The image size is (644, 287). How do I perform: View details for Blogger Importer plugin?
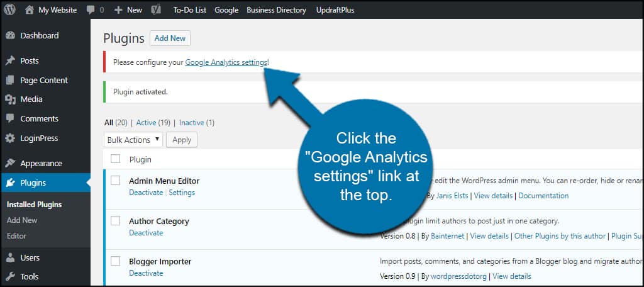pyautogui.click(x=512, y=276)
